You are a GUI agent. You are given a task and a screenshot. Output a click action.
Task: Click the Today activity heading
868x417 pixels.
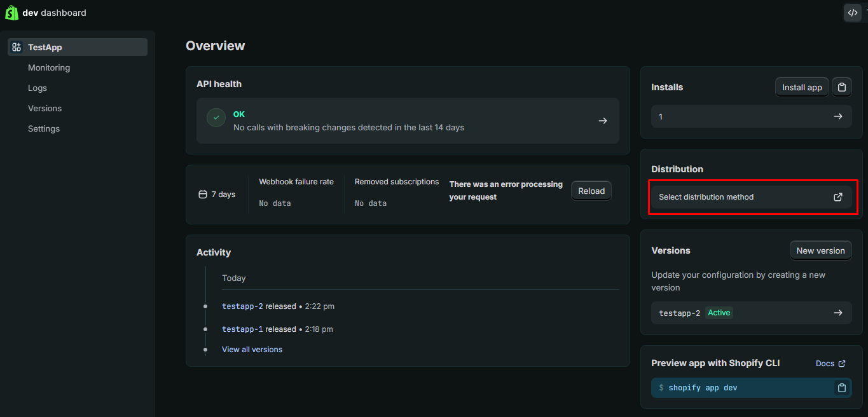tap(234, 278)
